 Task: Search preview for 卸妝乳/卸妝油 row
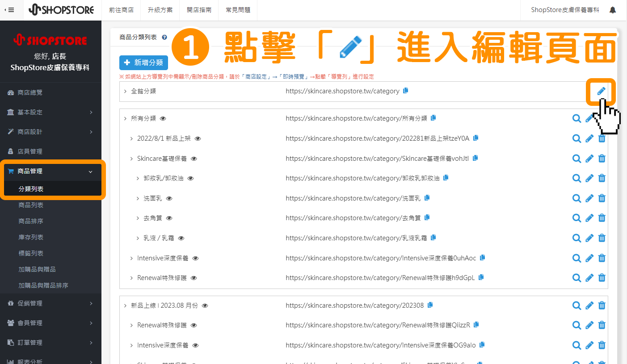tap(577, 178)
